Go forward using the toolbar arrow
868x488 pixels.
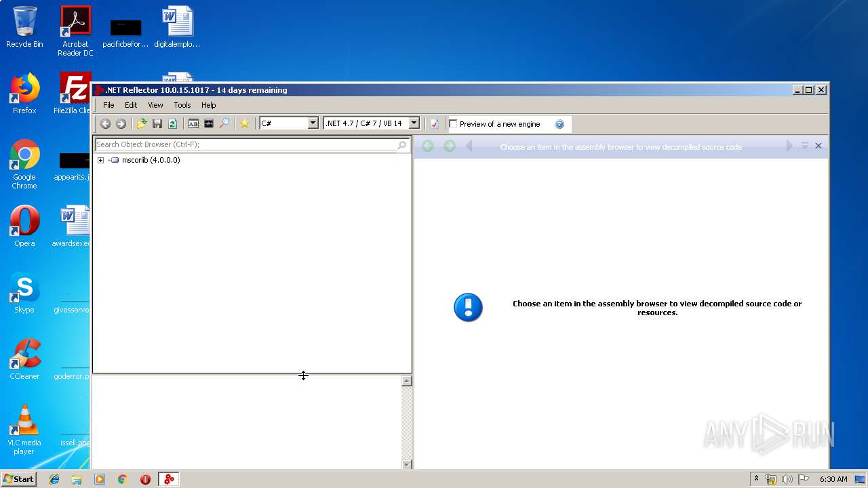121,123
